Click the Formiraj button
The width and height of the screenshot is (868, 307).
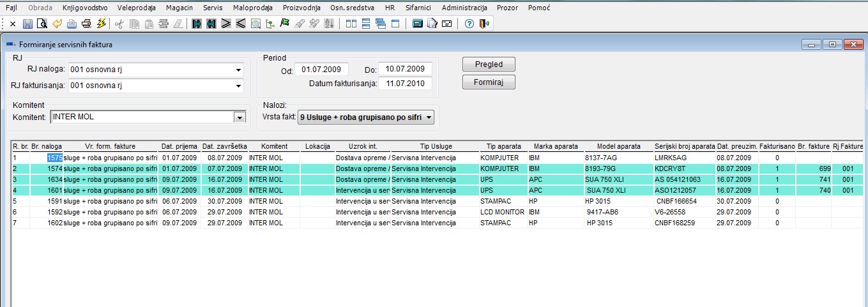(489, 82)
